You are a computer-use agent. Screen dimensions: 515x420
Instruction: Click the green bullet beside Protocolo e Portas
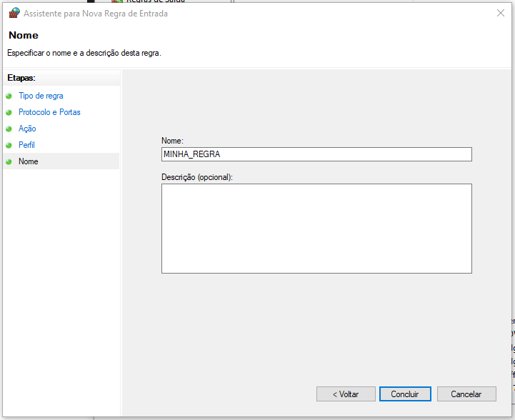click(9, 112)
